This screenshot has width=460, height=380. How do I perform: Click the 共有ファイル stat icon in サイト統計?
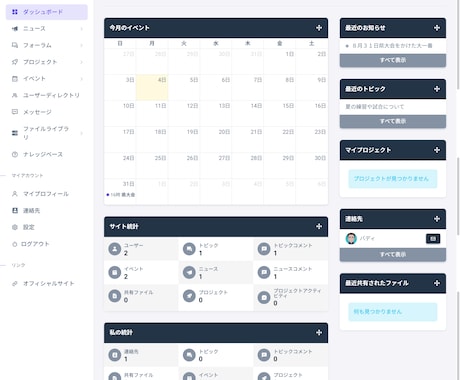pyautogui.click(x=115, y=296)
